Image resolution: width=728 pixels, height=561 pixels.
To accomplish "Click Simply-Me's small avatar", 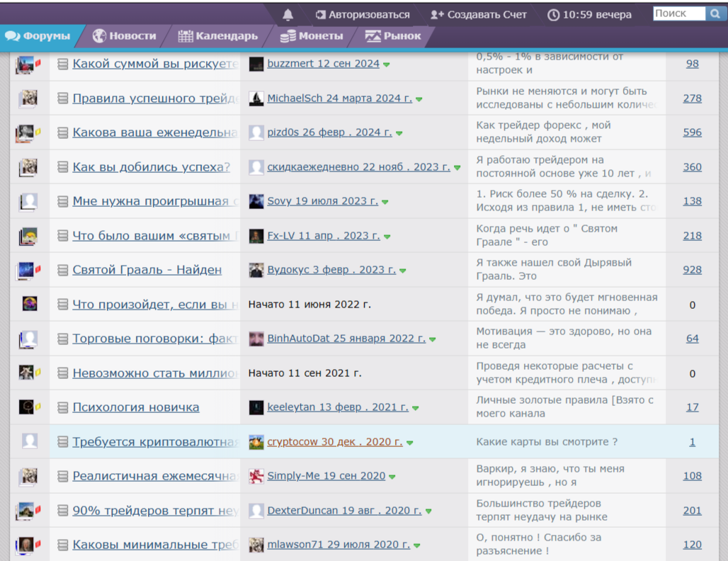I will (x=256, y=476).
